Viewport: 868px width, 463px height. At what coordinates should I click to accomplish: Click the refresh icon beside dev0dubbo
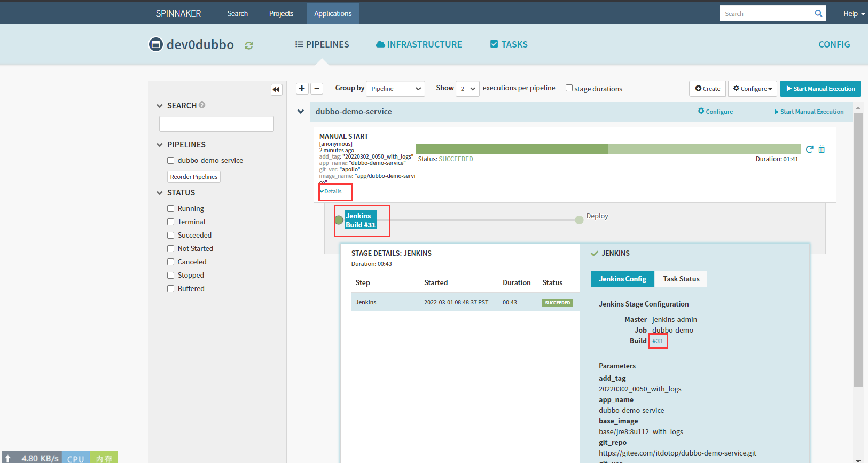(x=249, y=45)
